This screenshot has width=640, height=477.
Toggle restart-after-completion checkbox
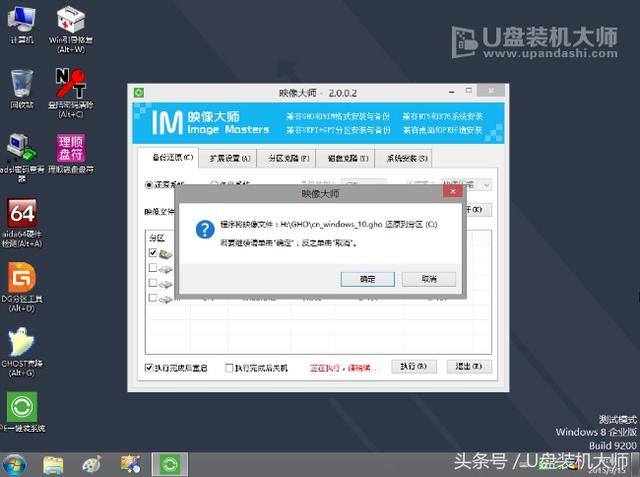click(149, 368)
